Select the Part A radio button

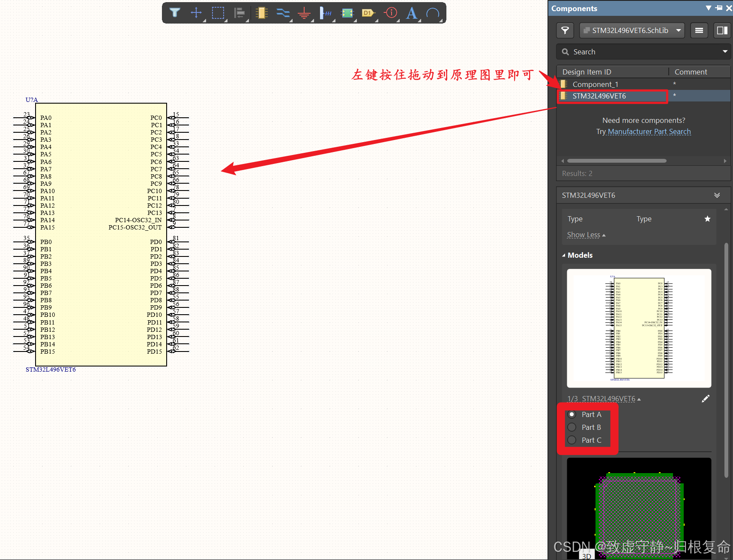coord(572,414)
